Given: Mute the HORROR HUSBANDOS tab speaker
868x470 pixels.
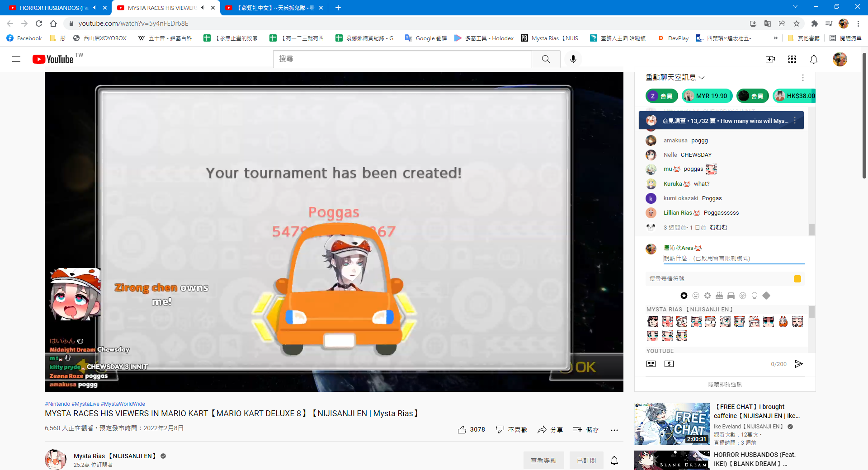Looking at the screenshot, I should click(x=95, y=8).
